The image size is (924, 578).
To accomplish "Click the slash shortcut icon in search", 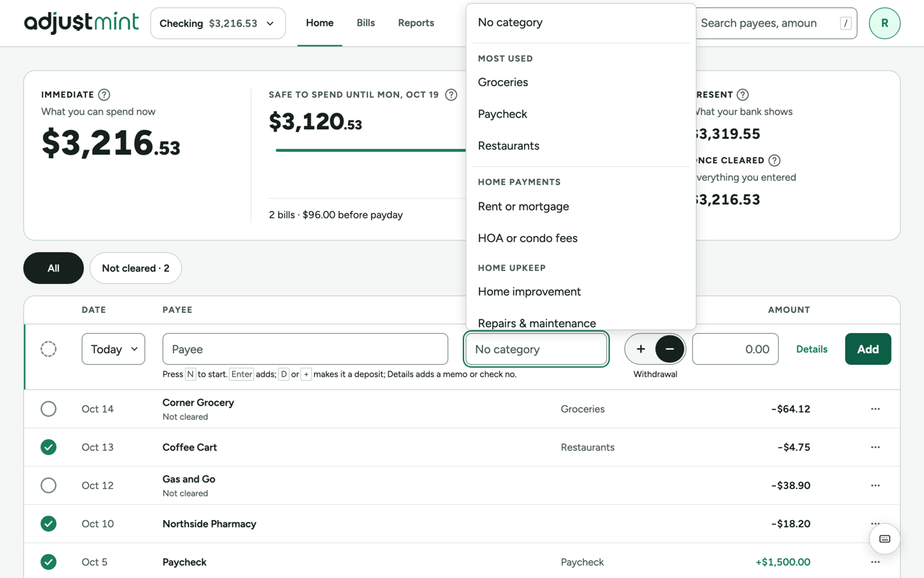I will coord(845,23).
